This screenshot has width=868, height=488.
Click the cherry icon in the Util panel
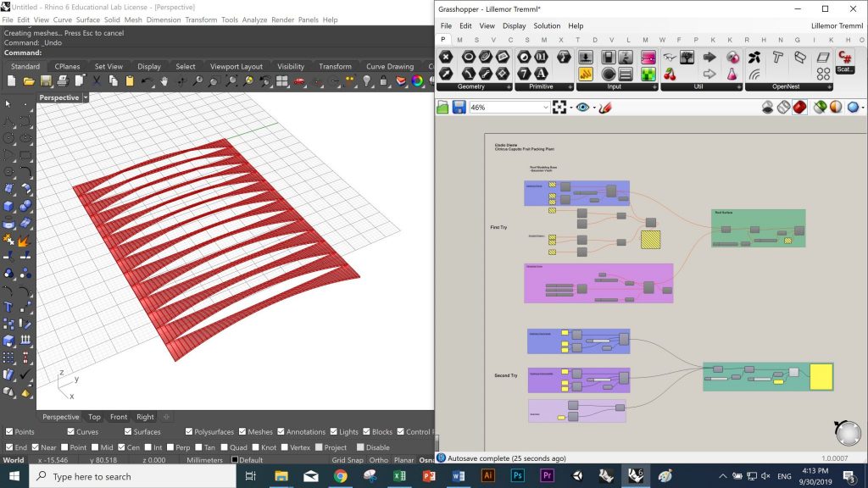[x=670, y=75]
